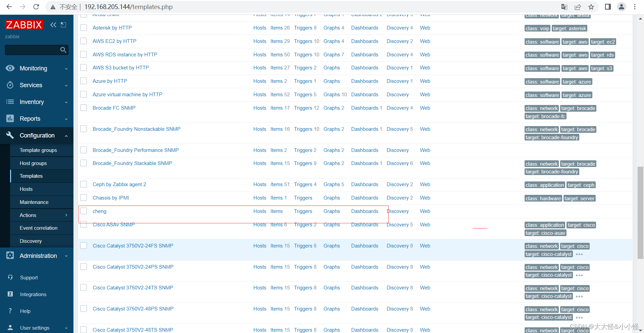Open browser profile avatar
This screenshot has width=644, height=333.
(622, 7)
